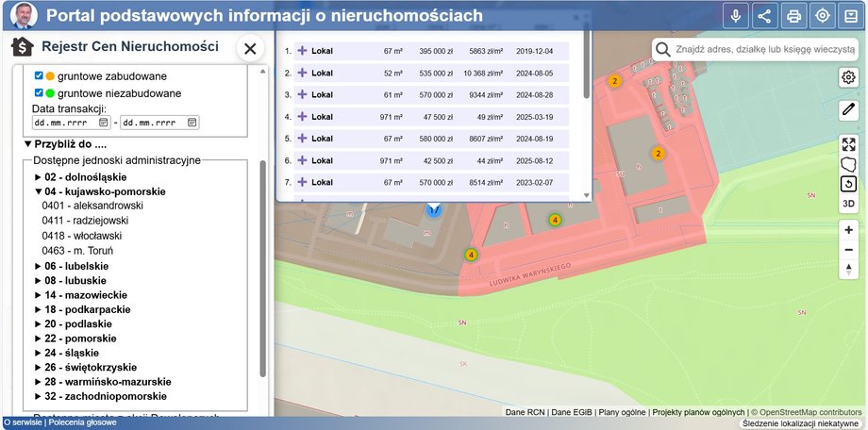868x430 pixels.
Task: Collapse 04 - kujawsko-pomorskie tree node
Action: click(x=39, y=191)
